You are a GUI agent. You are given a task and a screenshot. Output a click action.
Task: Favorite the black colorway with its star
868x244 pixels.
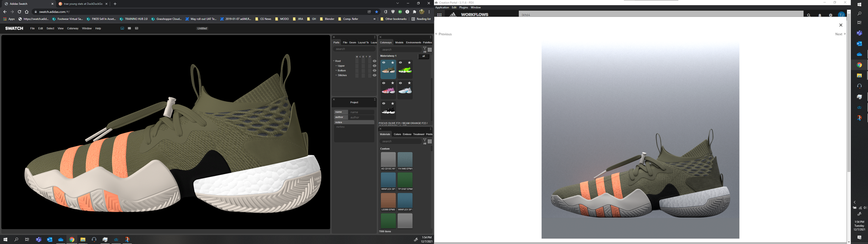(x=393, y=104)
